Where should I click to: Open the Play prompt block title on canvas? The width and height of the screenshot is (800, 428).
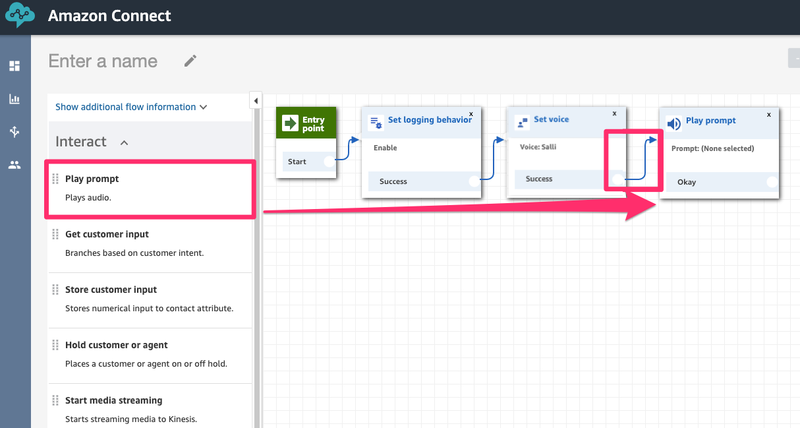click(x=711, y=120)
